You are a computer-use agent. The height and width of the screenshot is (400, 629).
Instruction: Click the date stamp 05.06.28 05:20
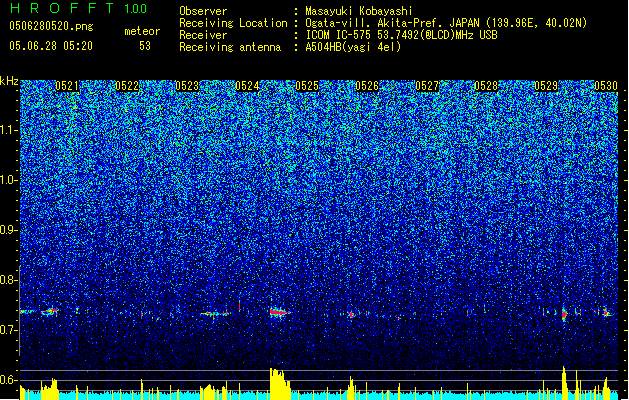51,46
